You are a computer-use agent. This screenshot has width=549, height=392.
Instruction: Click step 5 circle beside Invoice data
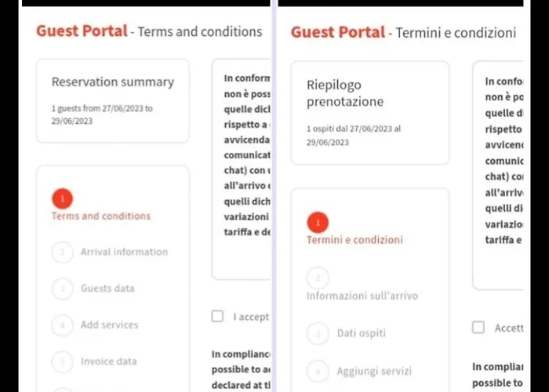(x=62, y=361)
